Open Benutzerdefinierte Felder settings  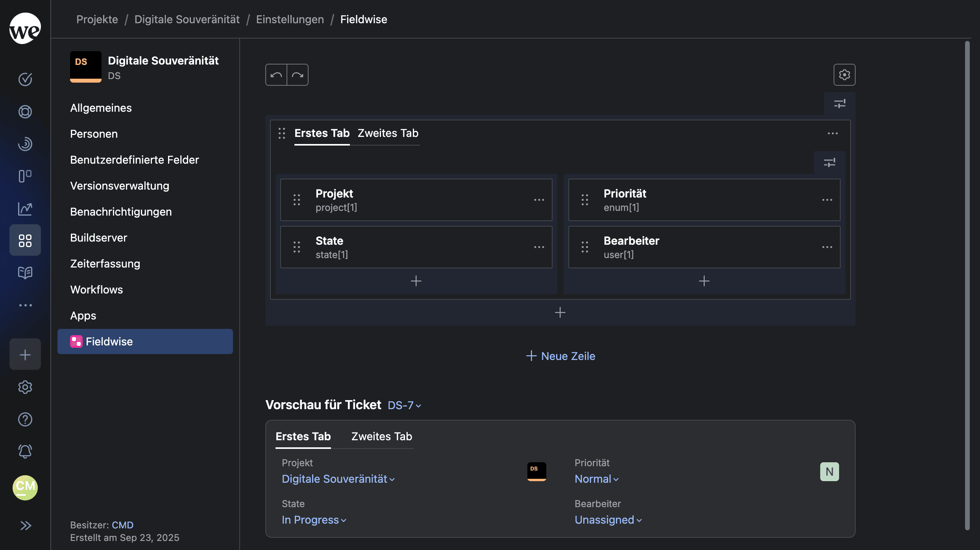click(135, 160)
